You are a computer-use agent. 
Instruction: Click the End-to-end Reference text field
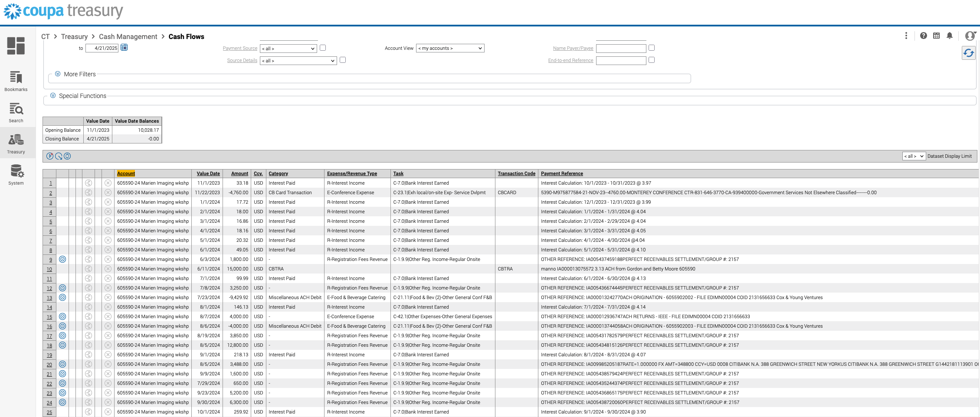click(621, 61)
